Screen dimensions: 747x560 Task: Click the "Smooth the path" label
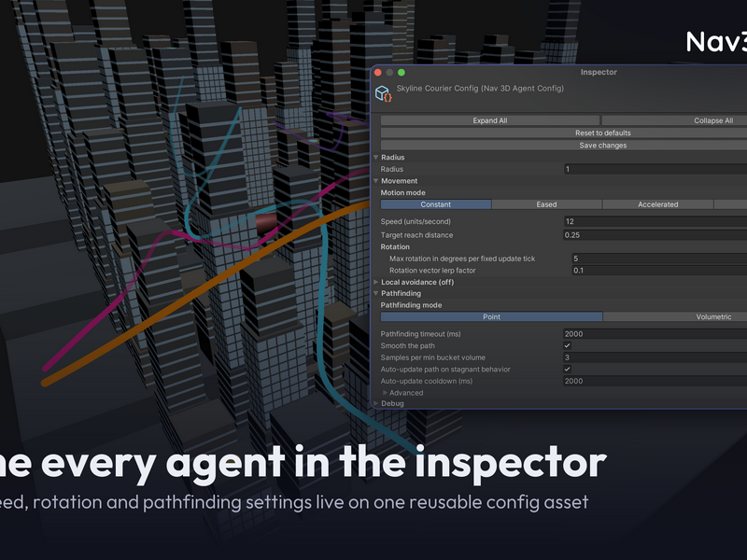(x=408, y=345)
